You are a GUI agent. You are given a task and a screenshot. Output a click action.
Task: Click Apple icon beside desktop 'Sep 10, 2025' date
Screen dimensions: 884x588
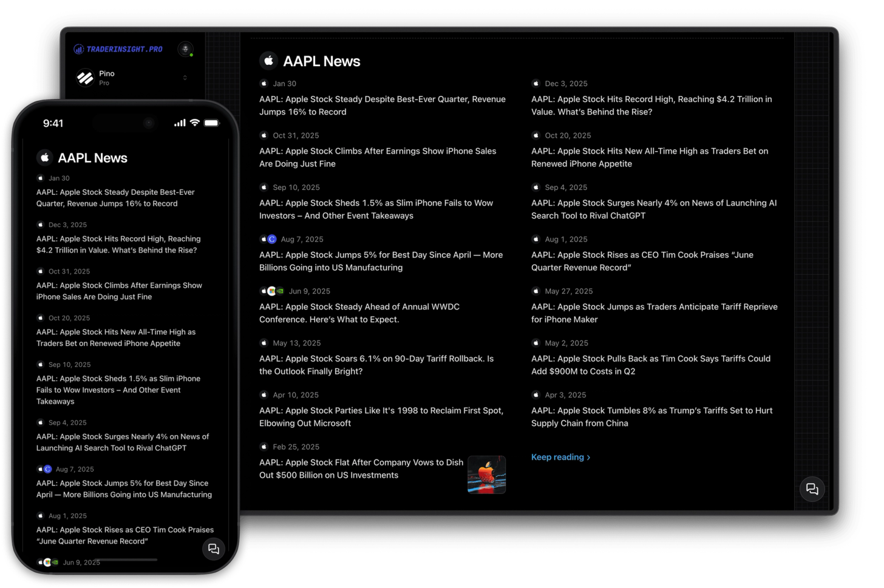[264, 188]
